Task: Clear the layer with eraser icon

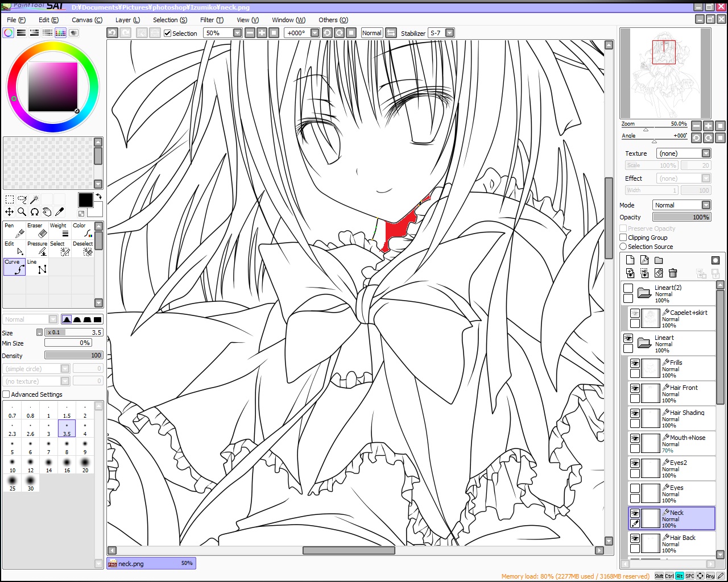Action: click(659, 273)
